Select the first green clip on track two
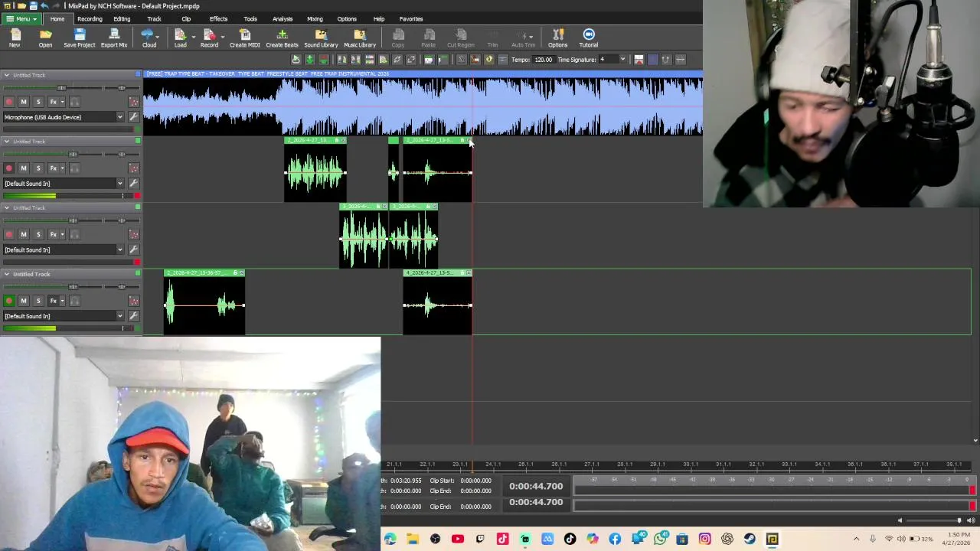 coord(315,170)
